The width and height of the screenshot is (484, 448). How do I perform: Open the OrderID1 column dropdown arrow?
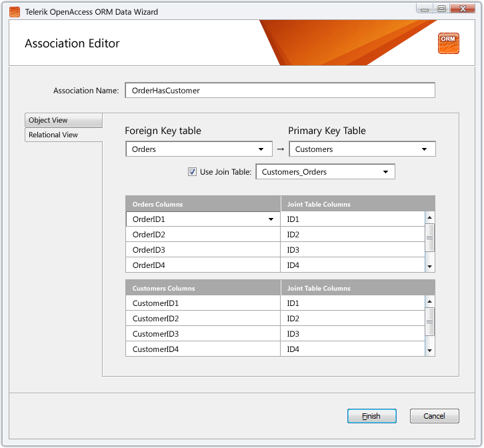[x=271, y=219]
